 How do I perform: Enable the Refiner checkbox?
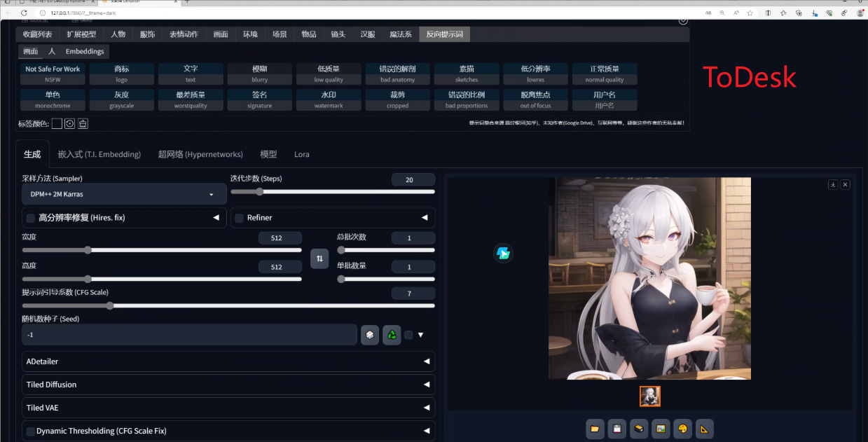[239, 218]
